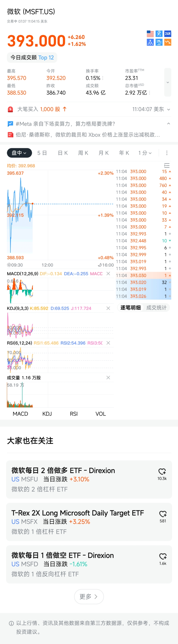Switch to the 5 日 chart tab

[42, 153]
